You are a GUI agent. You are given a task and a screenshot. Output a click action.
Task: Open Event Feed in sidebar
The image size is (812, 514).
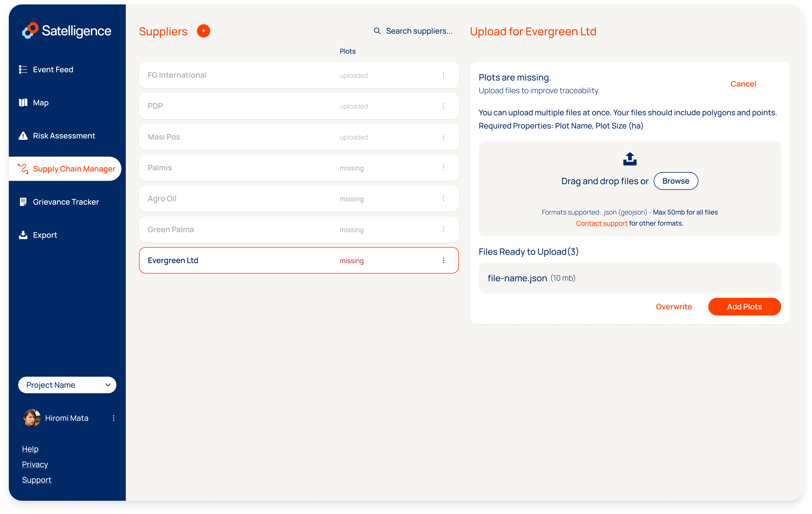coord(53,69)
